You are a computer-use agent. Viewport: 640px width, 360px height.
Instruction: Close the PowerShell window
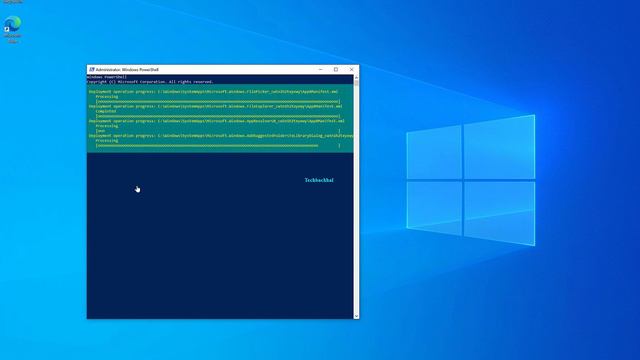351,70
